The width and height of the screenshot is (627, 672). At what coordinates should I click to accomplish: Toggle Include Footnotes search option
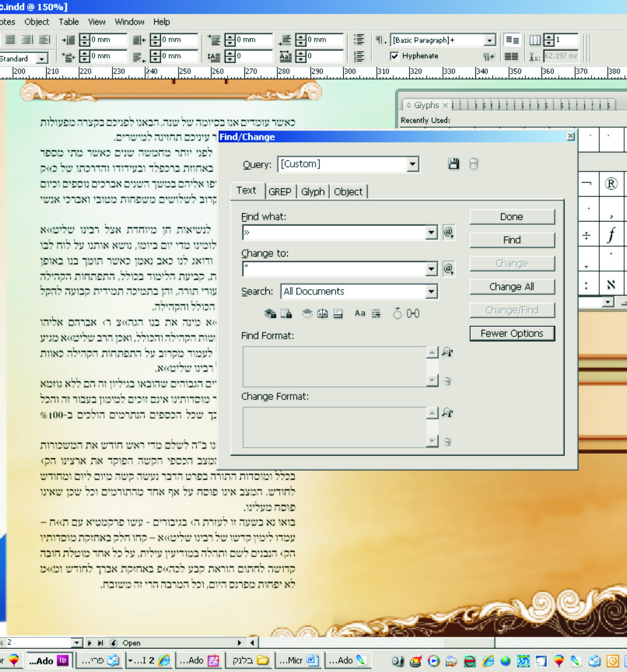tap(338, 314)
